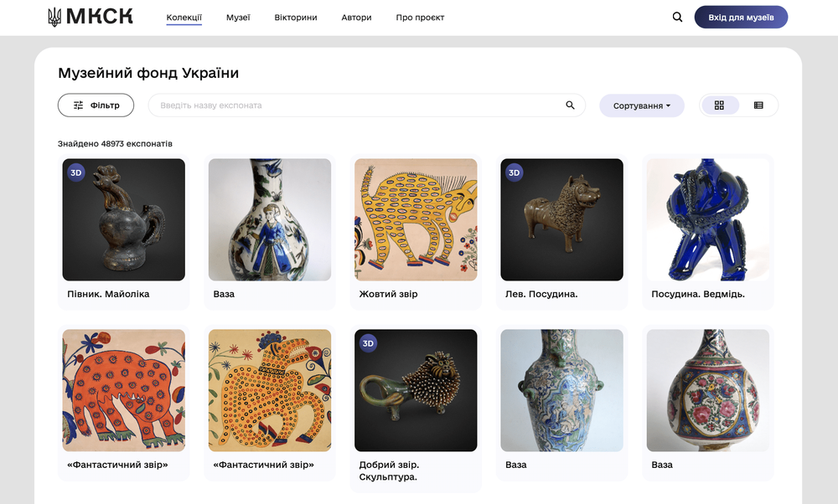
Task: Click the Вхід для музеїв button
Action: [741, 17]
